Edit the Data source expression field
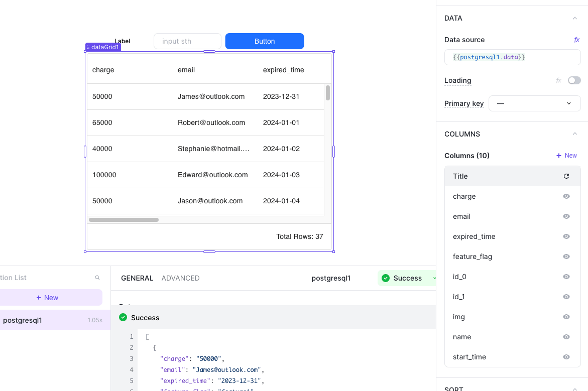Viewport: 588px width, 391px height. pos(512,57)
